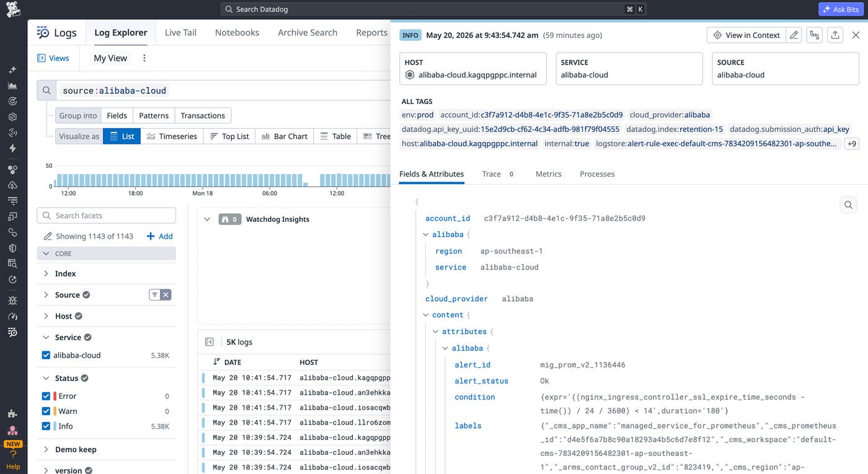
Task: Visualize logs as Timeseries
Action: click(x=172, y=136)
